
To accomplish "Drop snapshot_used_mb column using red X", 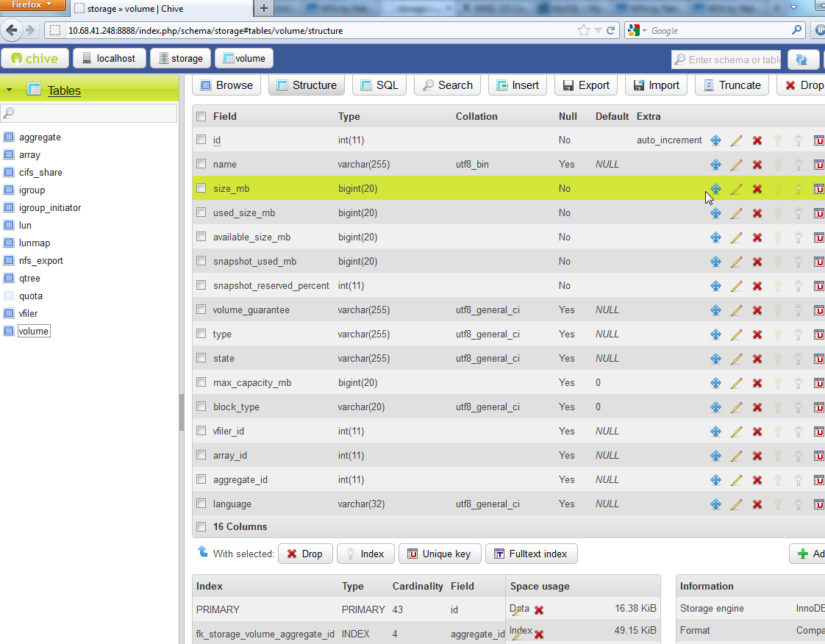I will point(757,262).
